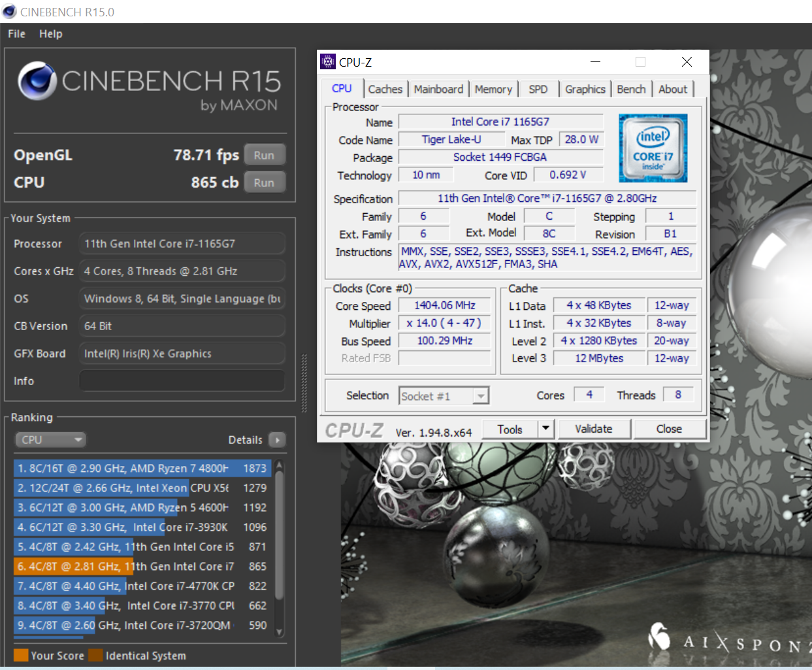Click the Processor field in Your System

pos(182,243)
